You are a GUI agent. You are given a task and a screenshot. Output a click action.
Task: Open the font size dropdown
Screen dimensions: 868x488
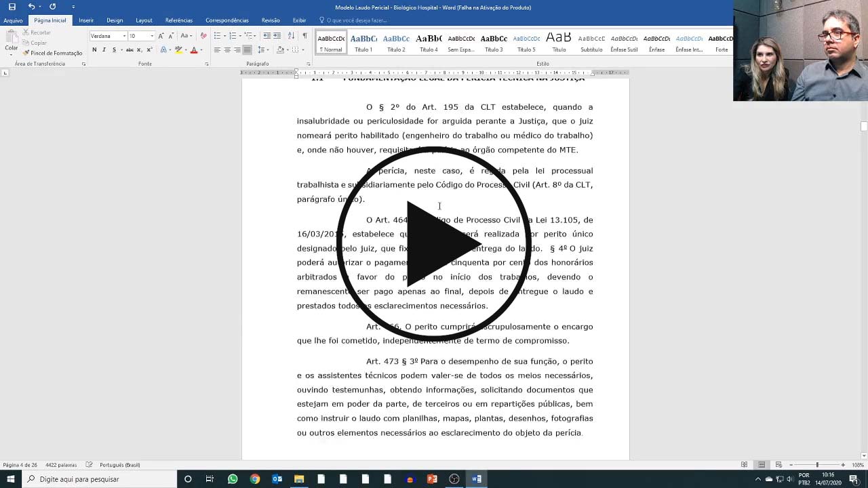(152, 36)
